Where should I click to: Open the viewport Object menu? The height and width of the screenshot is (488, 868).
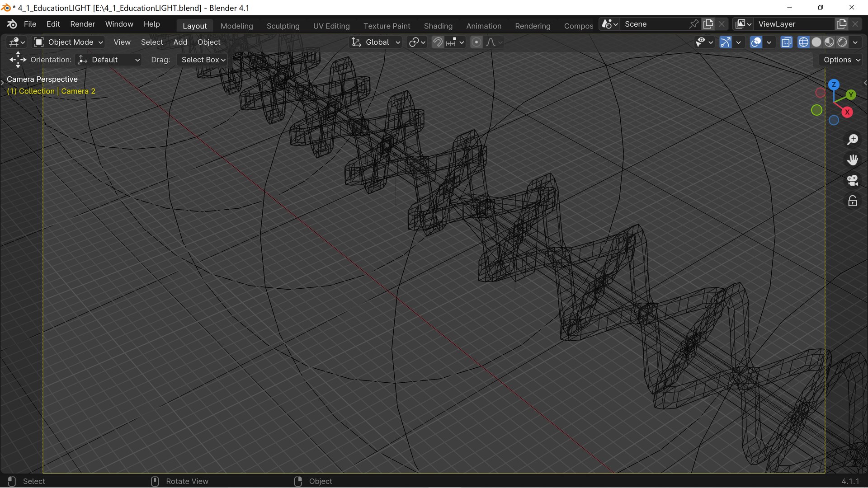208,42
